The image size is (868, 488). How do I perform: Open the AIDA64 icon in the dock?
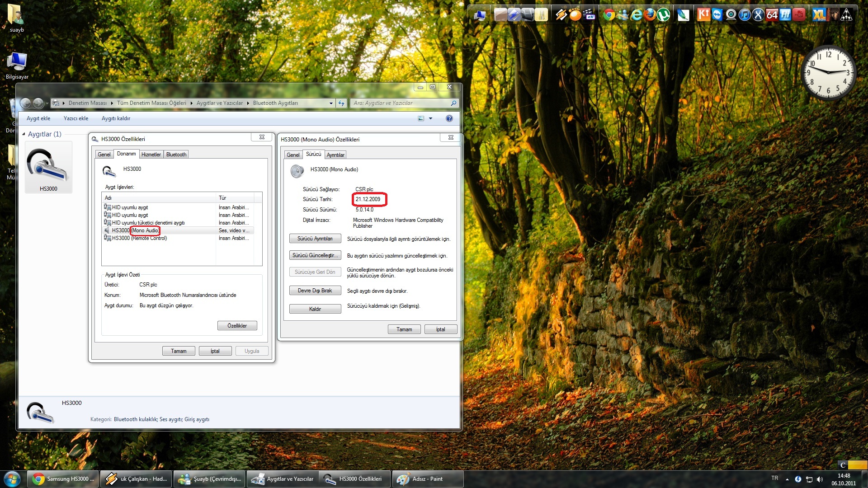coord(772,15)
